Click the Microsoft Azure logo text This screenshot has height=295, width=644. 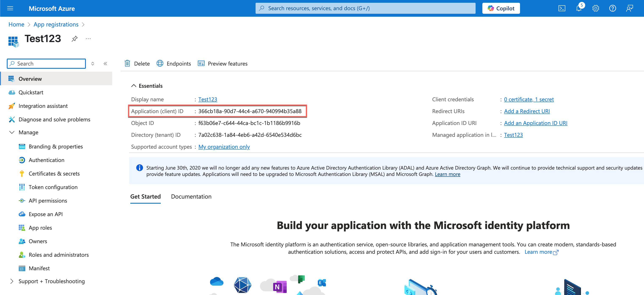[x=51, y=8]
